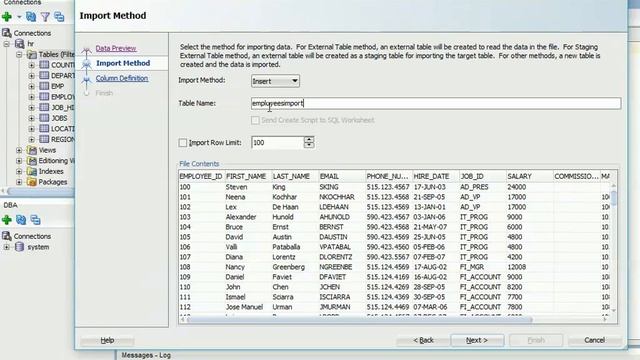The height and width of the screenshot is (360, 640).
Task: Click the Views folder icon
Action: 32,150
